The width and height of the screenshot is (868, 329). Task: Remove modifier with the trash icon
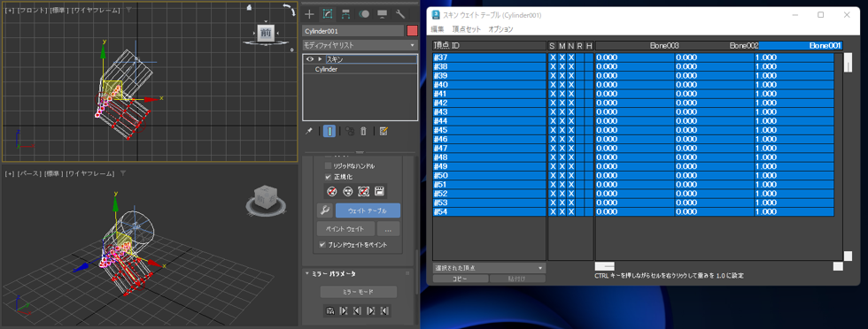[364, 131]
